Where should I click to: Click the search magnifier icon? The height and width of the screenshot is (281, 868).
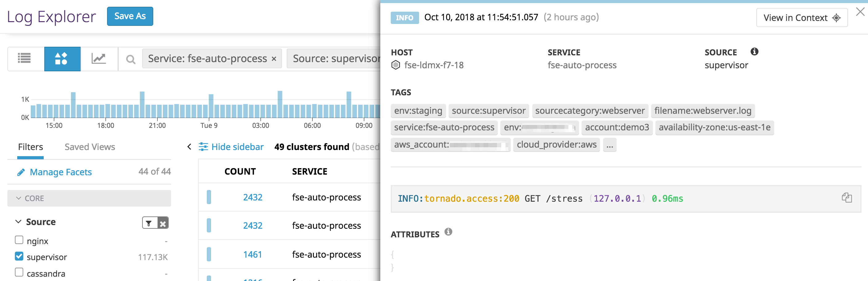click(130, 59)
